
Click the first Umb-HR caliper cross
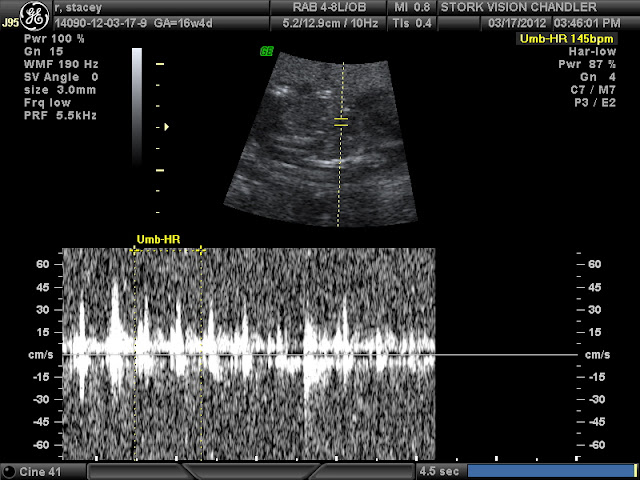134,250
